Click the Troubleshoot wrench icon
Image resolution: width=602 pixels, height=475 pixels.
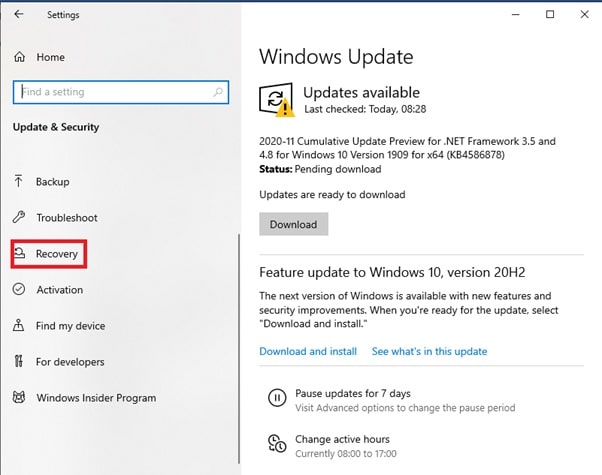(19, 217)
